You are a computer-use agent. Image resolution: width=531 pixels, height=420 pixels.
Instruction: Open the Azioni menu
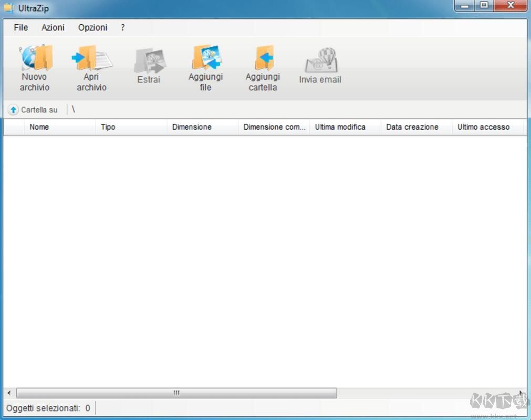pos(53,27)
